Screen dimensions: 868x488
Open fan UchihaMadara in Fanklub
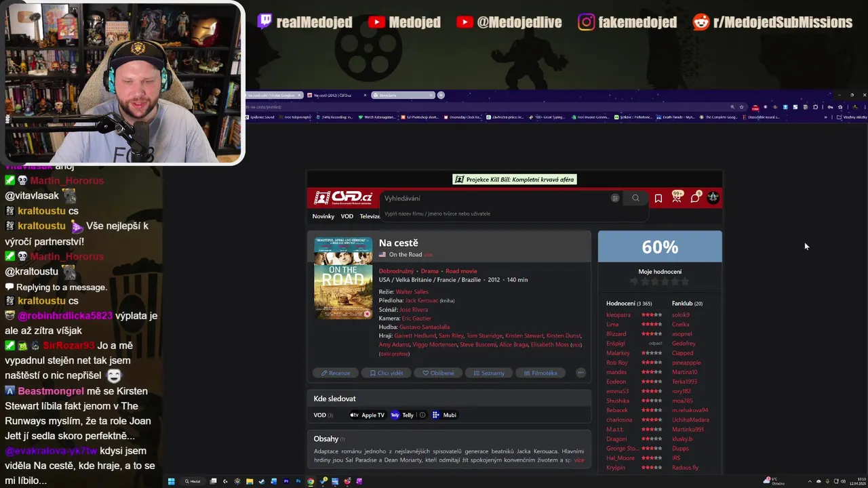(x=690, y=420)
